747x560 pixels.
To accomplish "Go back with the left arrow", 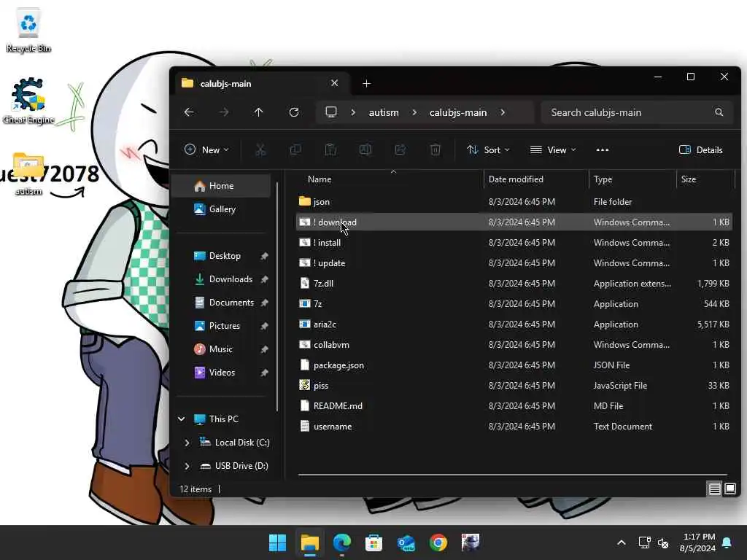I will pos(189,112).
